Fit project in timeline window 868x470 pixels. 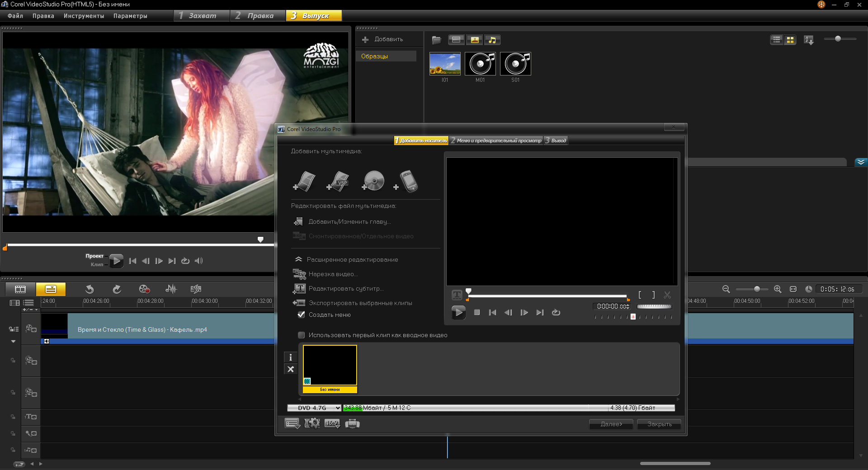pyautogui.click(x=793, y=289)
